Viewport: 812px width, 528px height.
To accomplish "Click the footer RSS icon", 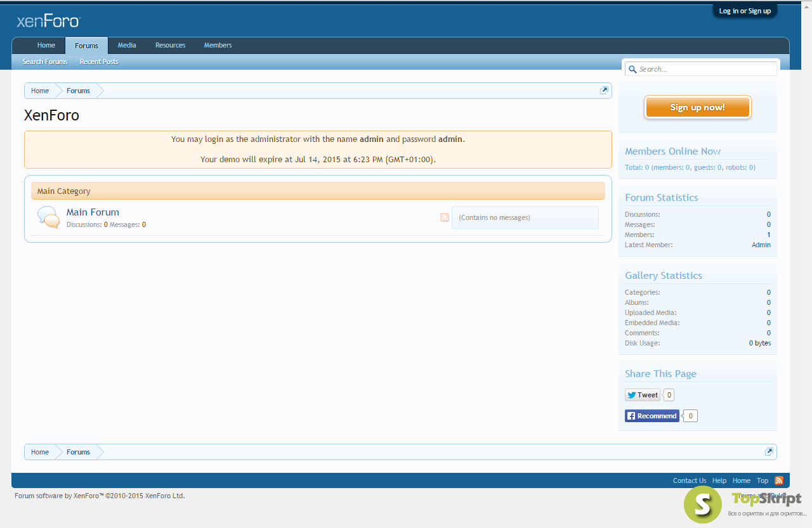I will click(779, 480).
